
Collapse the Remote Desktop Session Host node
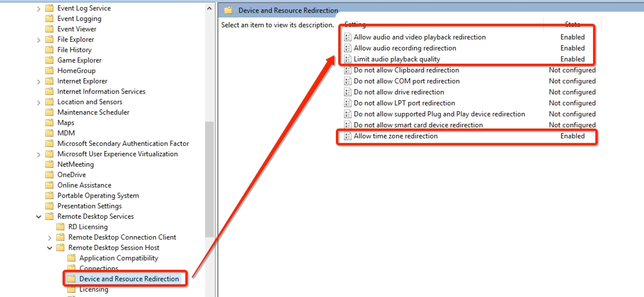tap(50, 248)
